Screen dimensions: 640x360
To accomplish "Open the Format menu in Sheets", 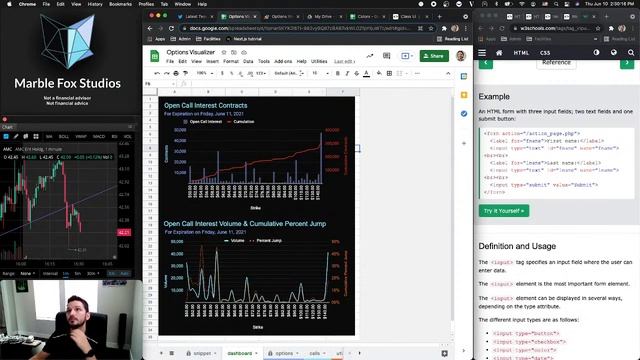I will [x=231, y=61].
